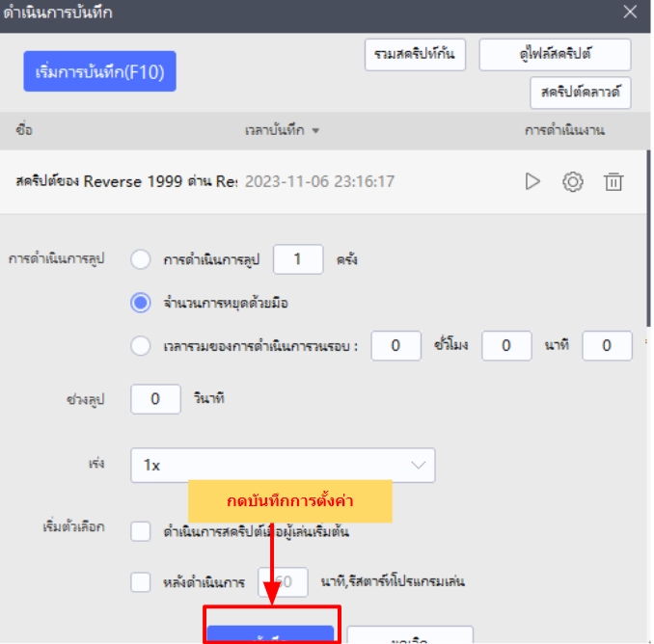Open settings gear for Reverse 1999 script
Viewport: 654px width, 644px height.
(x=573, y=182)
